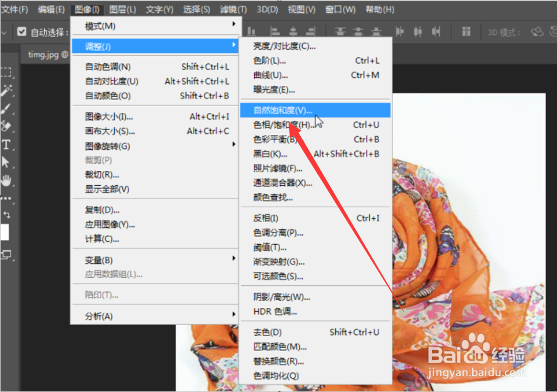Choose 画布大小(S)... in Image menu

(x=155, y=131)
